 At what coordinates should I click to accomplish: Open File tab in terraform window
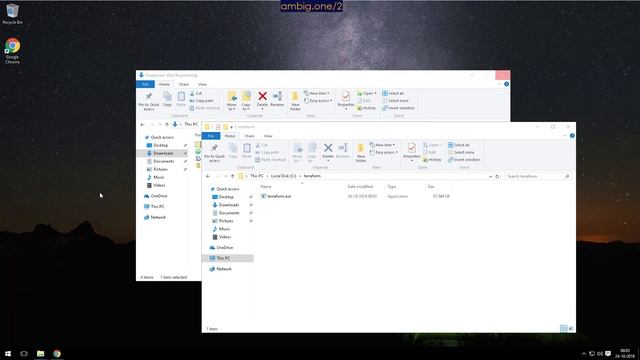pyautogui.click(x=211, y=136)
